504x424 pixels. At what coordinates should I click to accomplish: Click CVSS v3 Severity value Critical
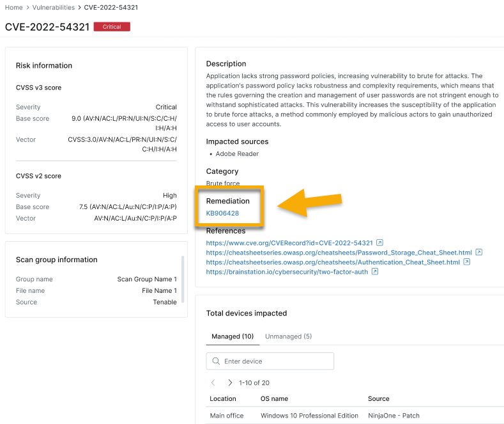(166, 107)
